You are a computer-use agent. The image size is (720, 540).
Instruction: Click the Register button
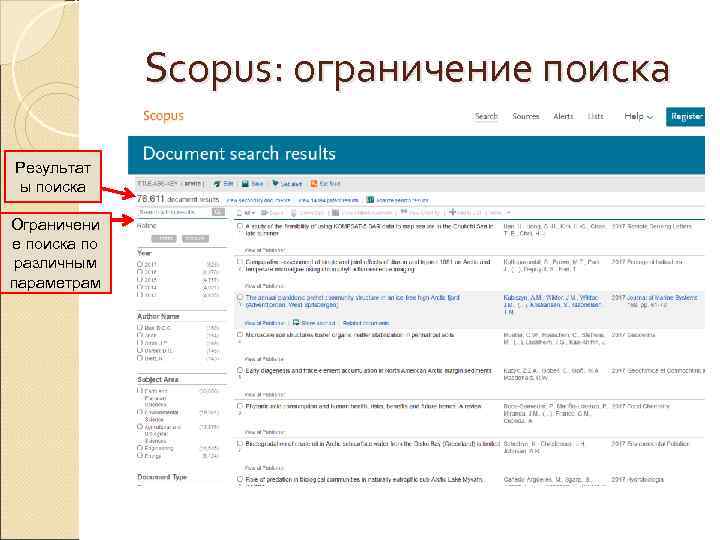(686, 117)
